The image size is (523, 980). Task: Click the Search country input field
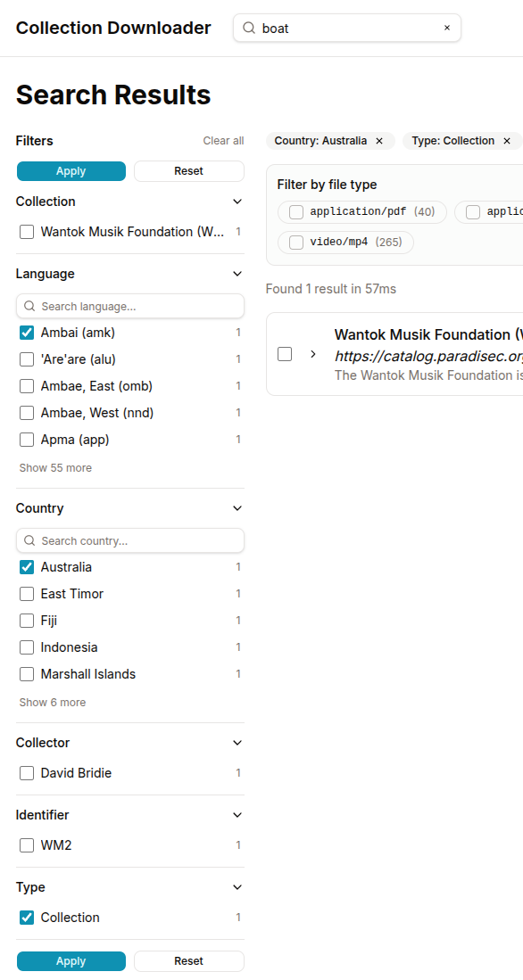[x=130, y=540]
